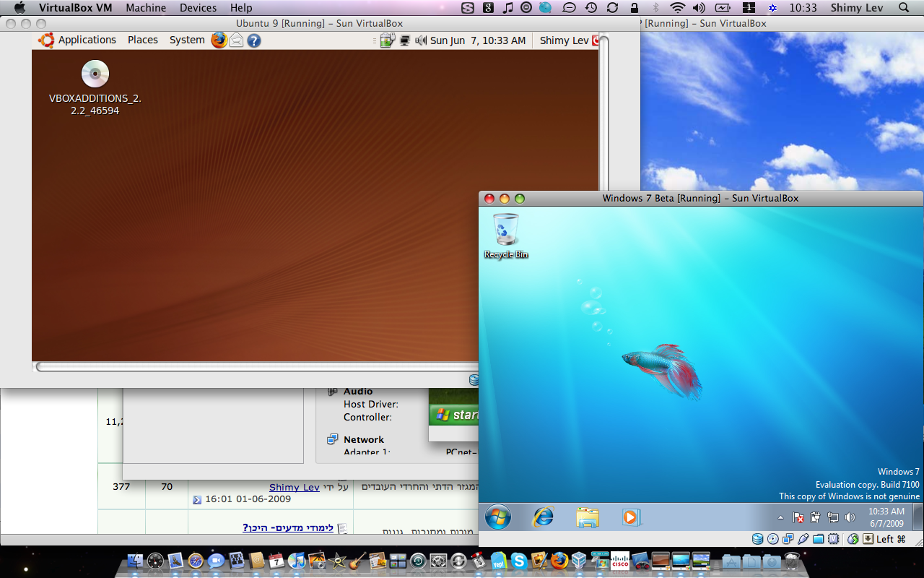Open the Shimy Lev user menu in Mac menu bar
The image size is (924, 578).
pos(856,8)
